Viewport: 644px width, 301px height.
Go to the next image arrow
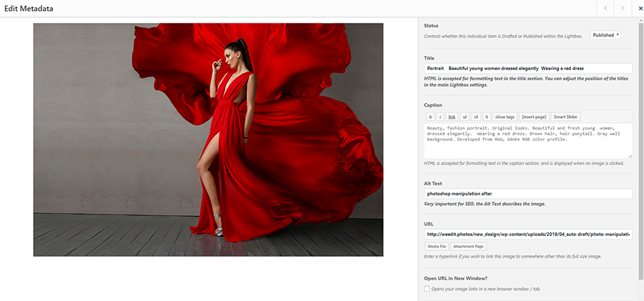pyautogui.click(x=623, y=8)
